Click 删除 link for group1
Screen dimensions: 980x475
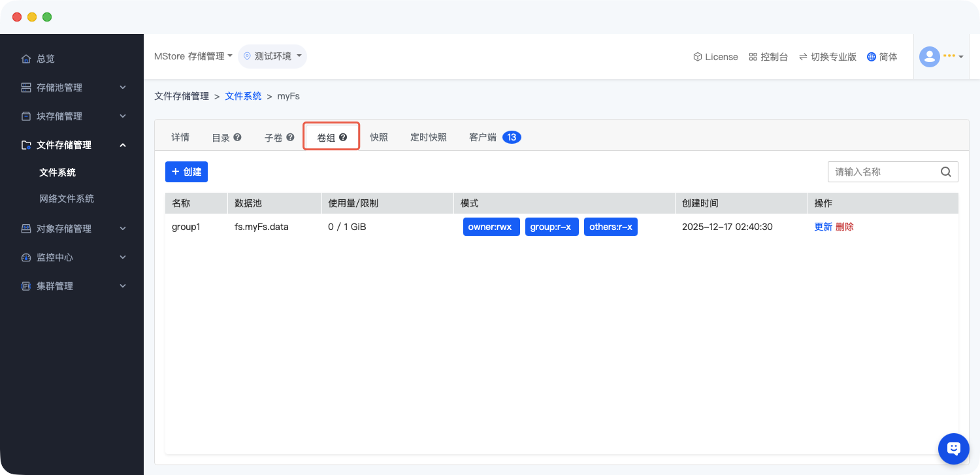coord(844,227)
